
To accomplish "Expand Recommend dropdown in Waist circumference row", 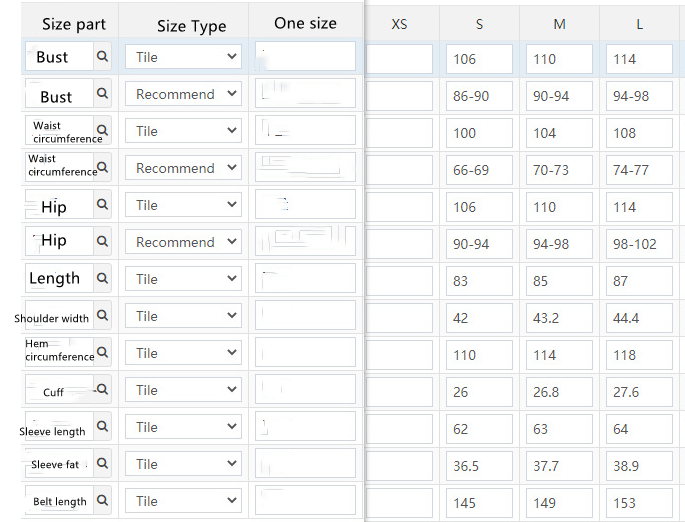I will pyautogui.click(x=184, y=168).
